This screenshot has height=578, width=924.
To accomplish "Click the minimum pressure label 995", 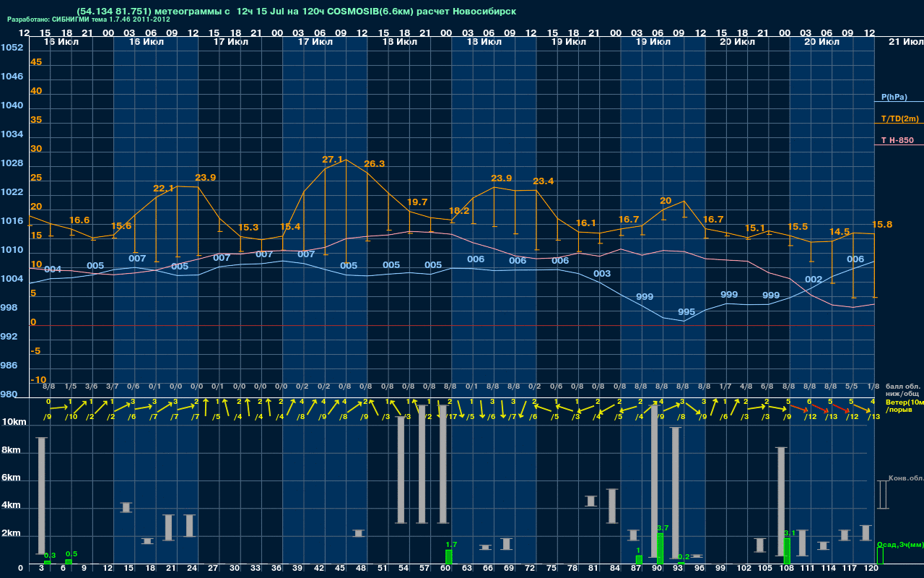I will click(x=687, y=312).
